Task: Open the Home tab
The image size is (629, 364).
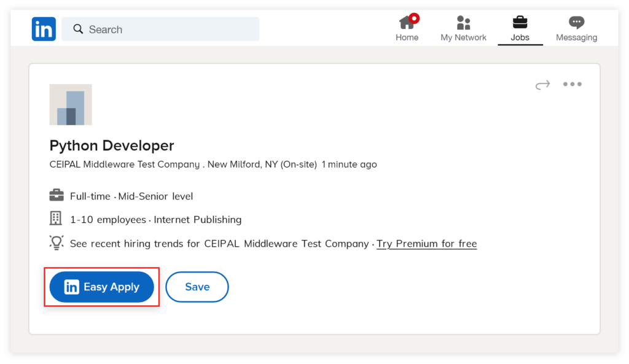Action: pyautogui.click(x=407, y=28)
